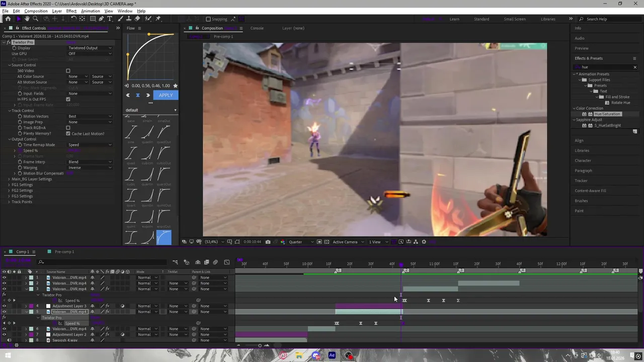The height and width of the screenshot is (362, 644).
Task: Open the Content-Aware Fill panel
Action: point(590,191)
